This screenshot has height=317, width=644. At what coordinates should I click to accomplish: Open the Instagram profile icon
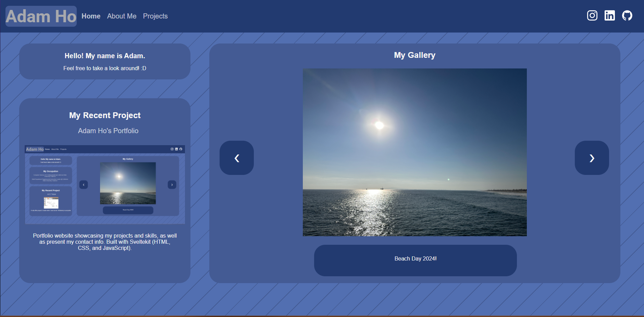tap(592, 15)
